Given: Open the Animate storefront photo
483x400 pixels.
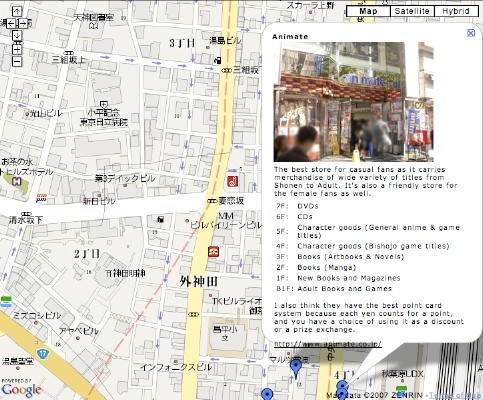Looking at the screenshot, I should tap(354, 102).
